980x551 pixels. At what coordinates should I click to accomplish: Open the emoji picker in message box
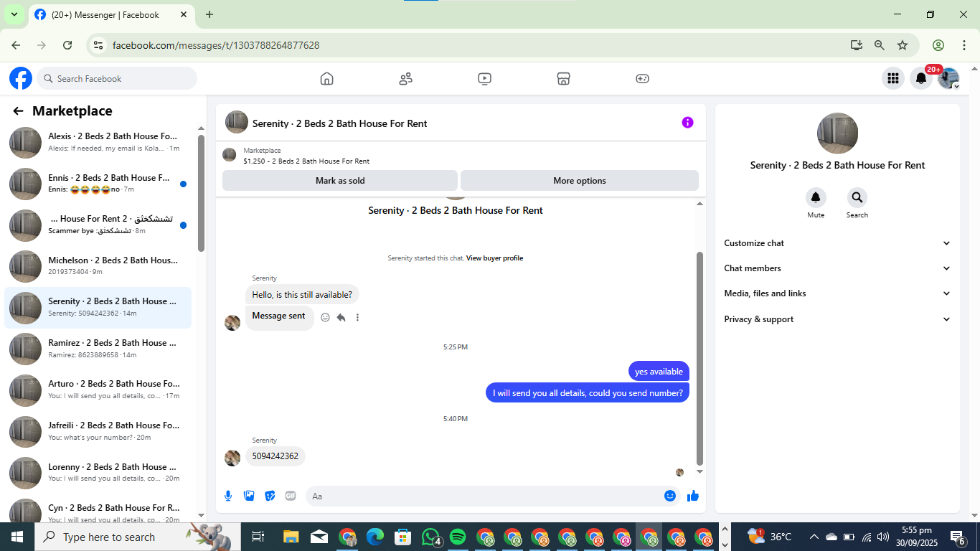[x=670, y=496]
